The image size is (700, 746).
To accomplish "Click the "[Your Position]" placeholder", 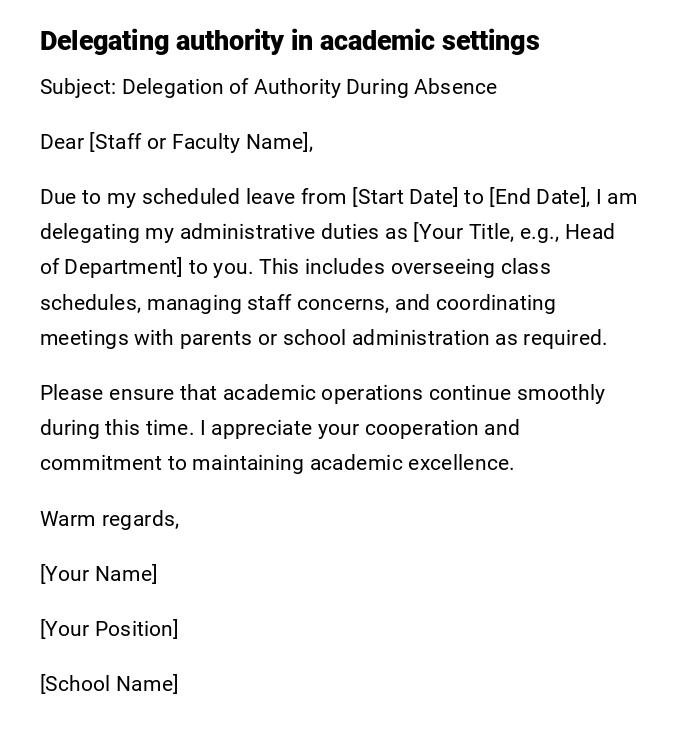I will point(109,629).
